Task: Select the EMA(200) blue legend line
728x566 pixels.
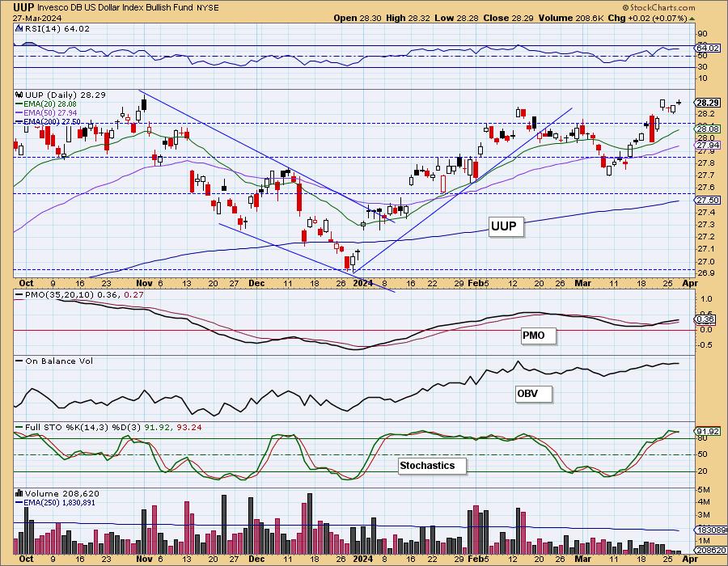Action: tap(20, 121)
